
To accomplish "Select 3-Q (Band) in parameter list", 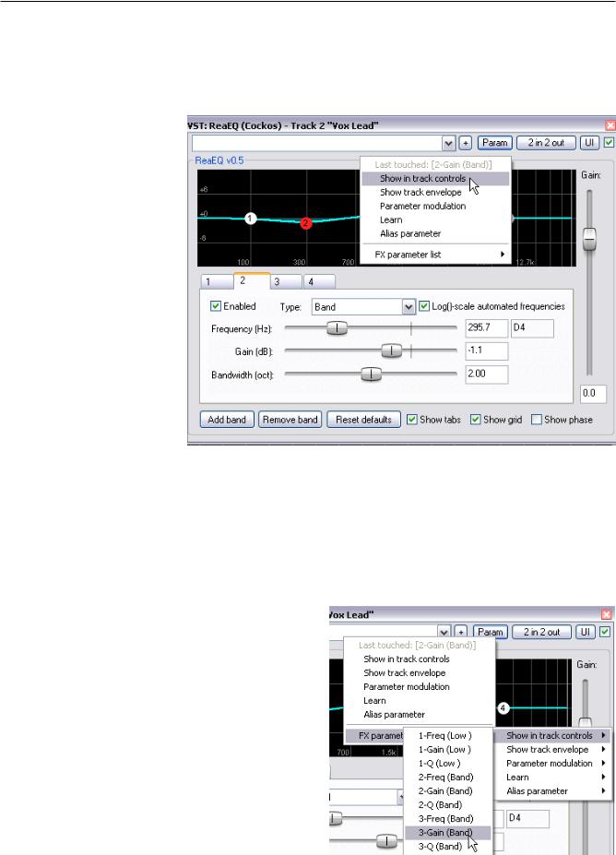I will tap(448, 847).
